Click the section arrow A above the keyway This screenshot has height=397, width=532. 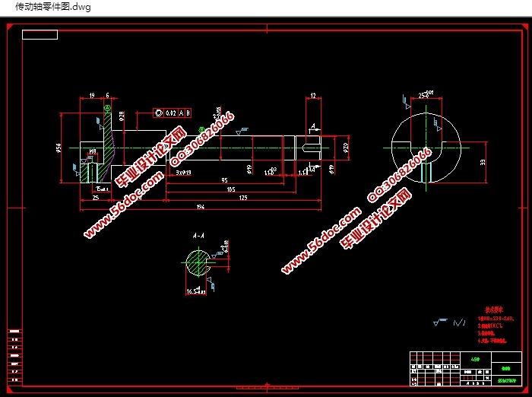(313, 128)
